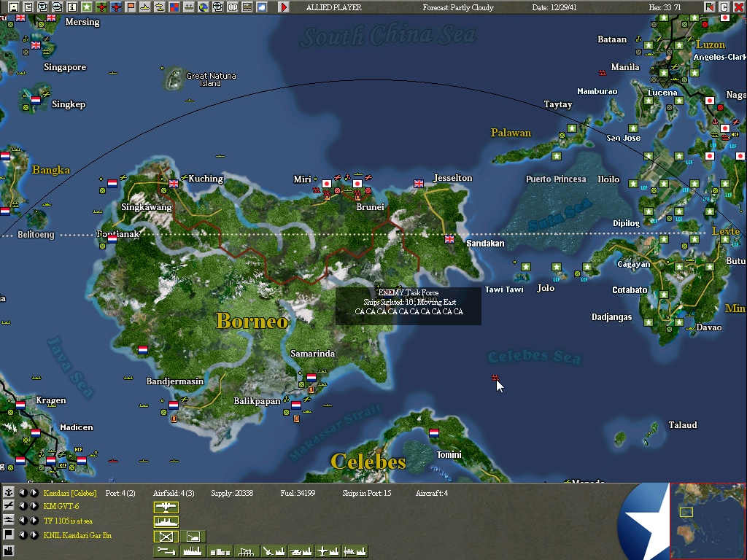Click the flag icon beside KNIL Kendari Gar Bn
Viewport: 747px width, 560px height.
tap(9, 534)
